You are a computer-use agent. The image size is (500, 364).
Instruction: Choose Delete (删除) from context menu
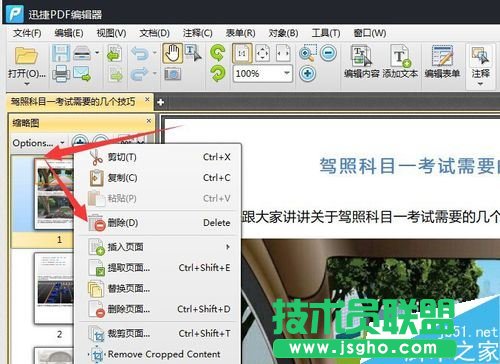tap(159, 223)
